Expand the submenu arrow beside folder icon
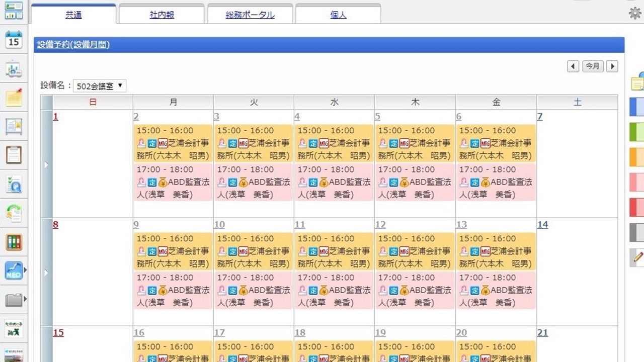The image size is (644, 362). [x=25, y=300]
